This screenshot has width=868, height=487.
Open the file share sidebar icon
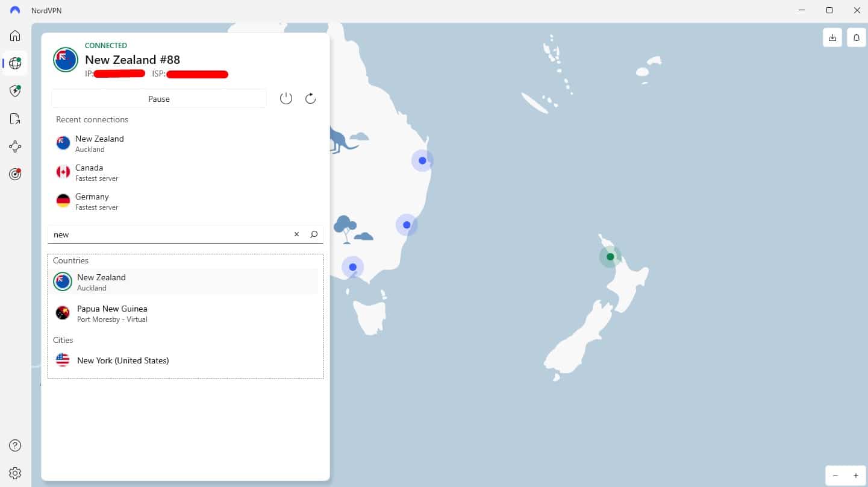click(15, 119)
